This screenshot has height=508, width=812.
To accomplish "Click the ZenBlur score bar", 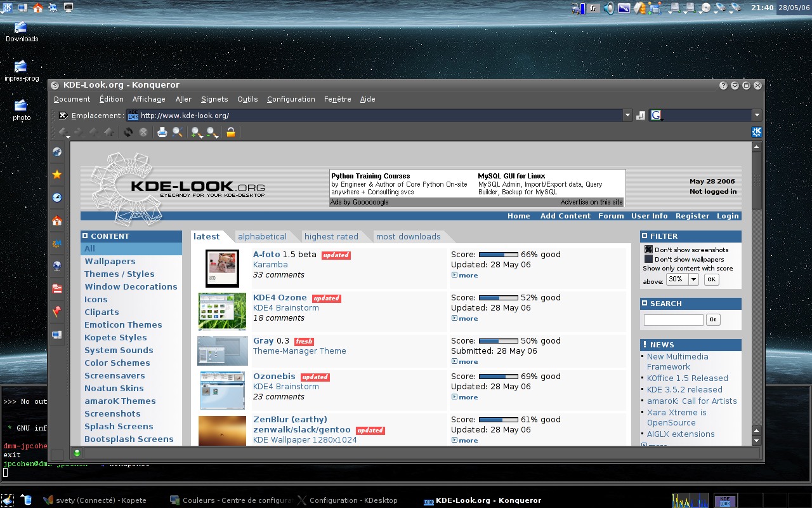I will coord(498,420).
